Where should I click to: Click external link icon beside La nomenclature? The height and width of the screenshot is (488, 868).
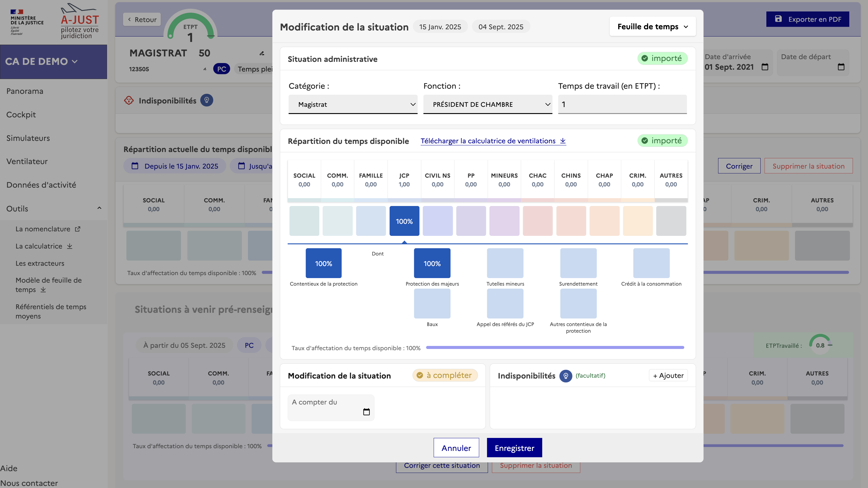tap(78, 229)
